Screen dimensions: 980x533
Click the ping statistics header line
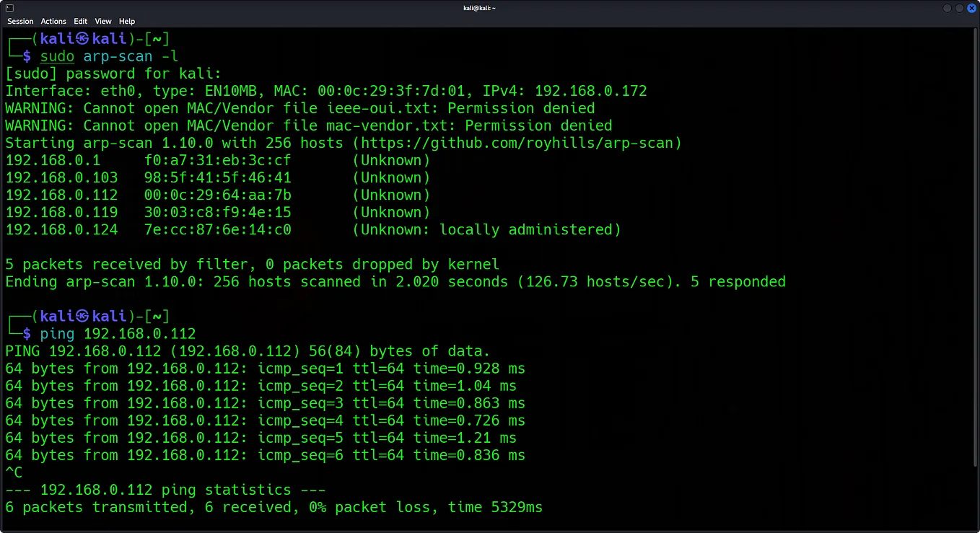tap(165, 490)
